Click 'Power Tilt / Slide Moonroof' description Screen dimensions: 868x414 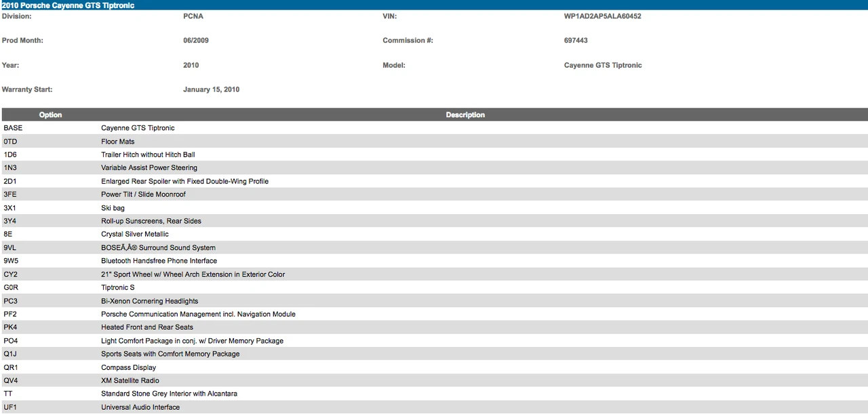[x=143, y=194]
